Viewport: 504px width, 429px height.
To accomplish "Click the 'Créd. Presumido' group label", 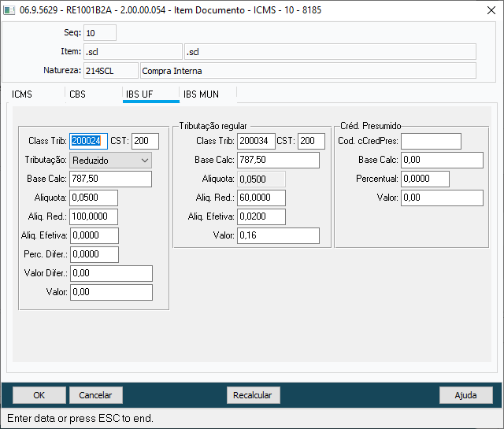I will pyautogui.click(x=371, y=126).
